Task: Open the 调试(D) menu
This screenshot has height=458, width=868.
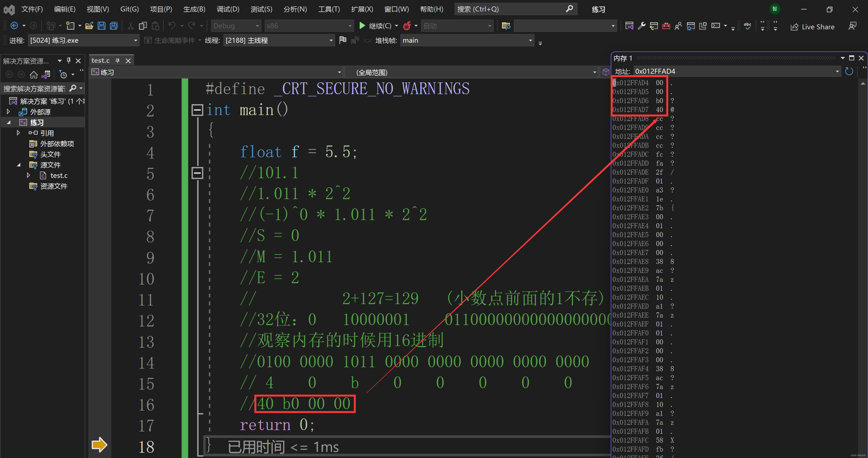Action: click(228, 9)
